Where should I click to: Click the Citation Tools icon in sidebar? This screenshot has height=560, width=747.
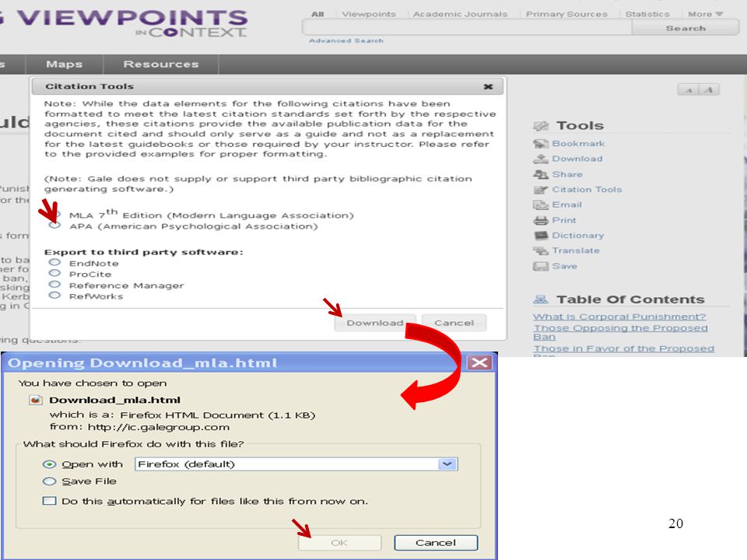(x=541, y=190)
